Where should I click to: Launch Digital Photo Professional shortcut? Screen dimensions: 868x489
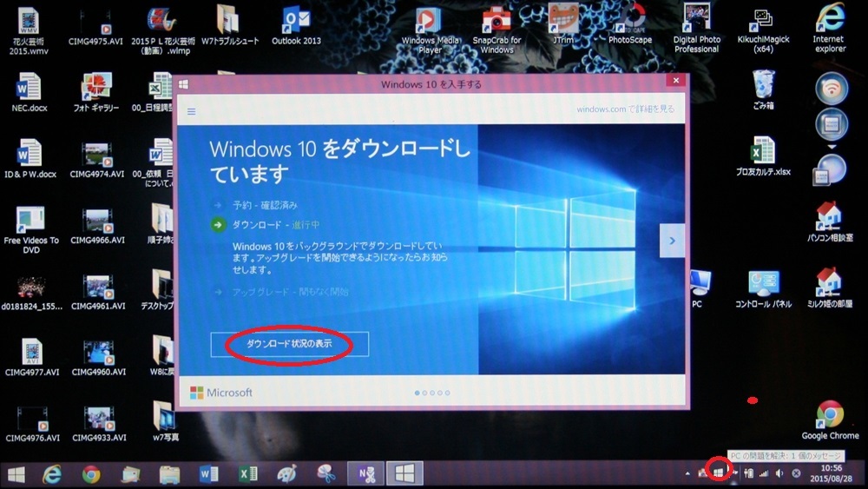click(696, 29)
